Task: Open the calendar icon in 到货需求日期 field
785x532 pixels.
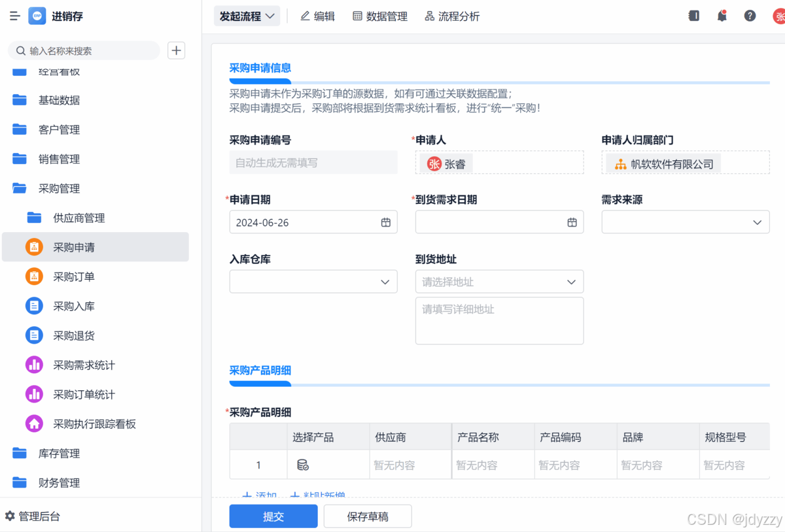Action: [x=572, y=222]
